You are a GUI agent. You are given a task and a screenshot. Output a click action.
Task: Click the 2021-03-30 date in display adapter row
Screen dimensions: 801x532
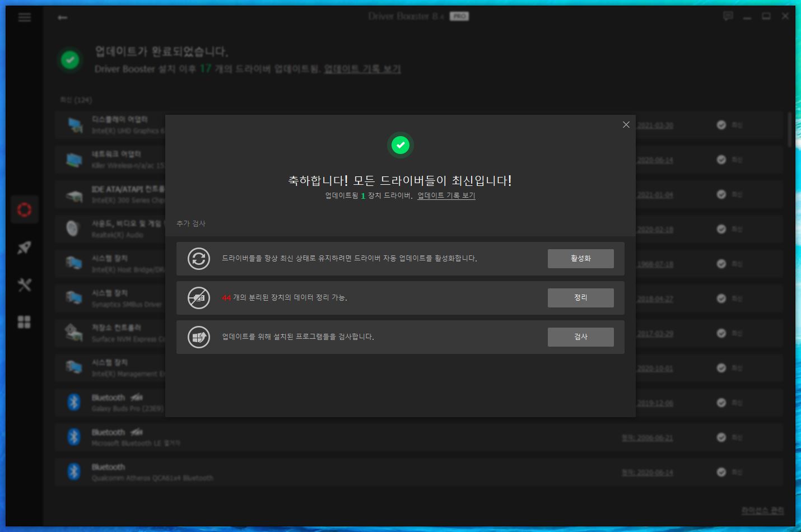coord(655,125)
